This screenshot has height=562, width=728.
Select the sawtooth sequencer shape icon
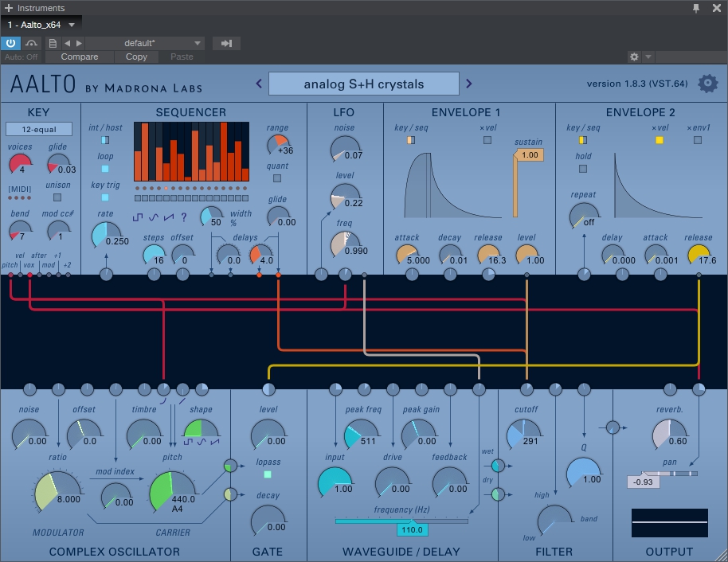point(169,217)
